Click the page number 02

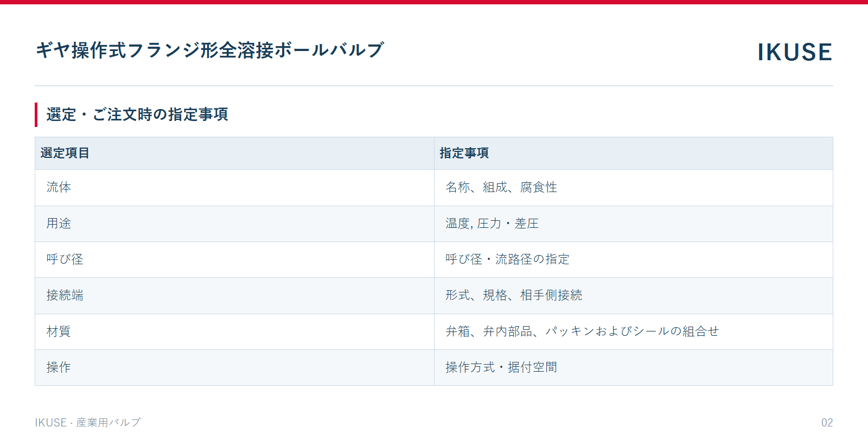coord(827,423)
